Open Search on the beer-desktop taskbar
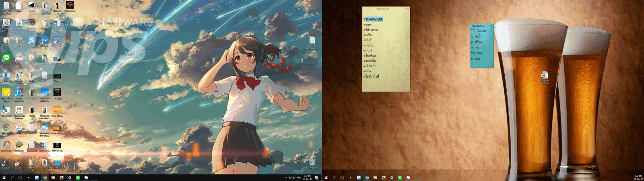This screenshot has height=181, width=644. pos(334,177)
